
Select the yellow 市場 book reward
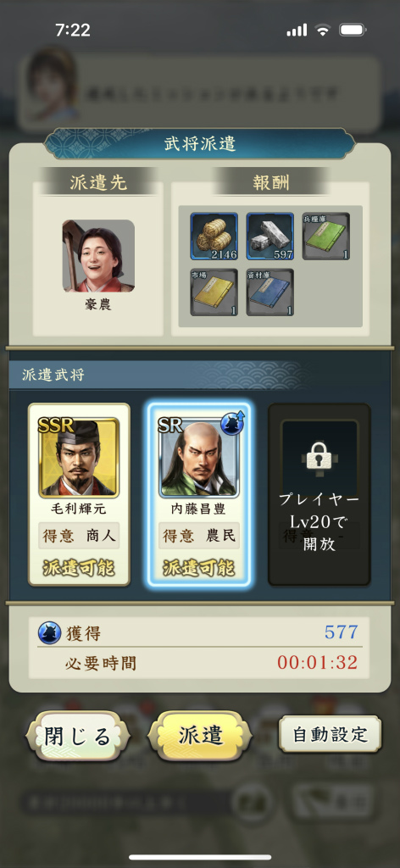pyautogui.click(x=214, y=292)
